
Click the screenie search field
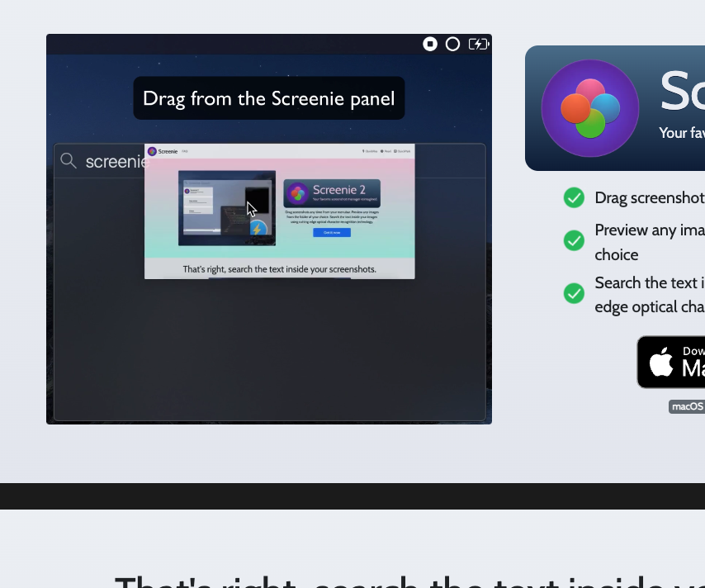pyautogui.click(x=270, y=160)
